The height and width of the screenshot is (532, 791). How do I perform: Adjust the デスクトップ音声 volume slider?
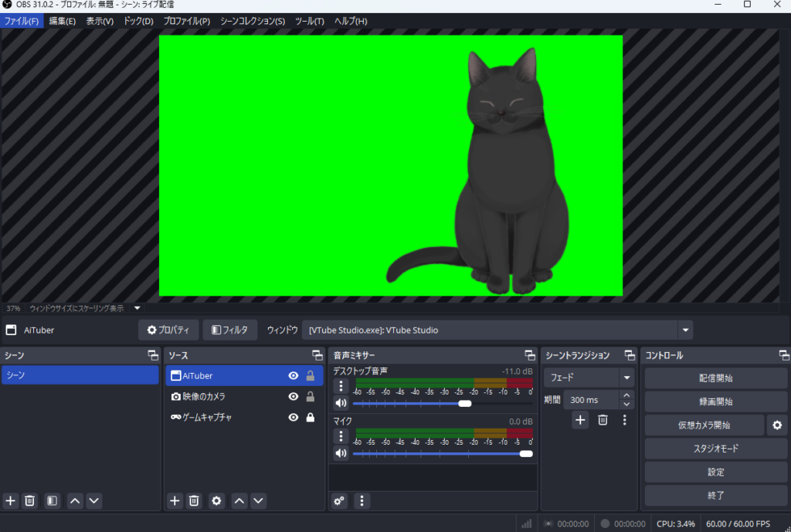[464, 403]
